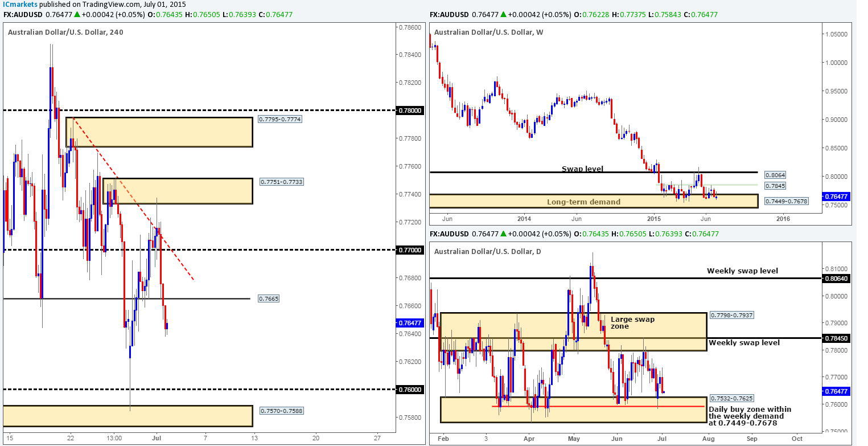Click the 'Australian Dollar/U.S. Dollar, 240' chart title

point(65,32)
